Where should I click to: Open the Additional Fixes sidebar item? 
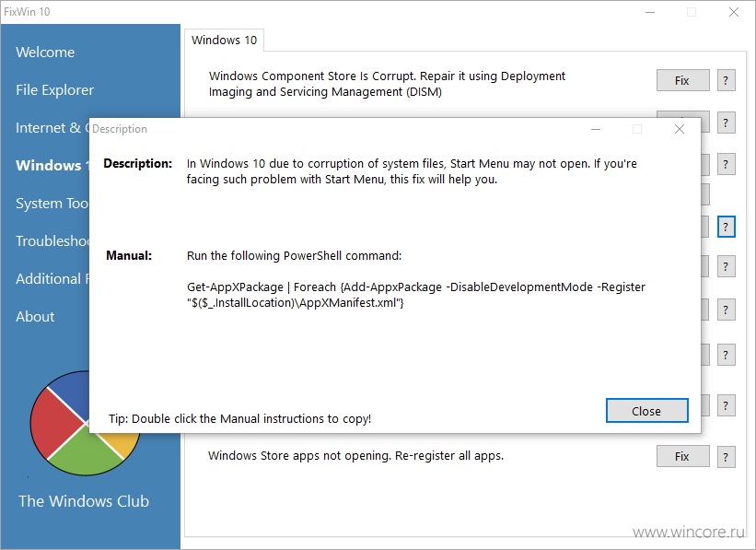click(52, 278)
